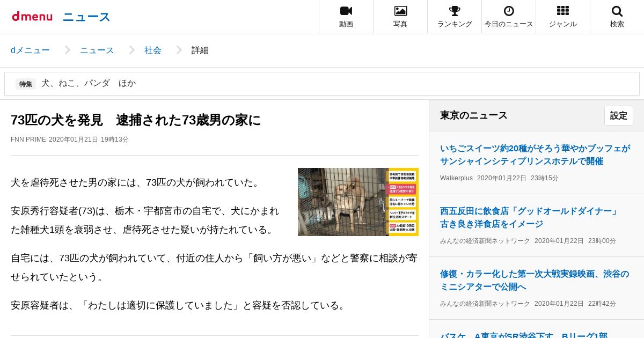Open 西五反田 グッドオールドダイナー article
Image resolution: width=644 pixels, height=338 pixels.
[530, 217]
